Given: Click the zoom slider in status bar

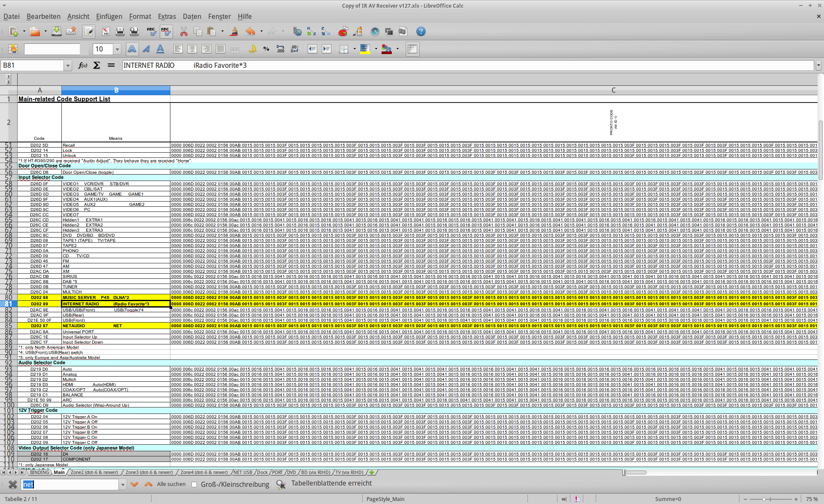Looking at the screenshot, I should point(764,499).
